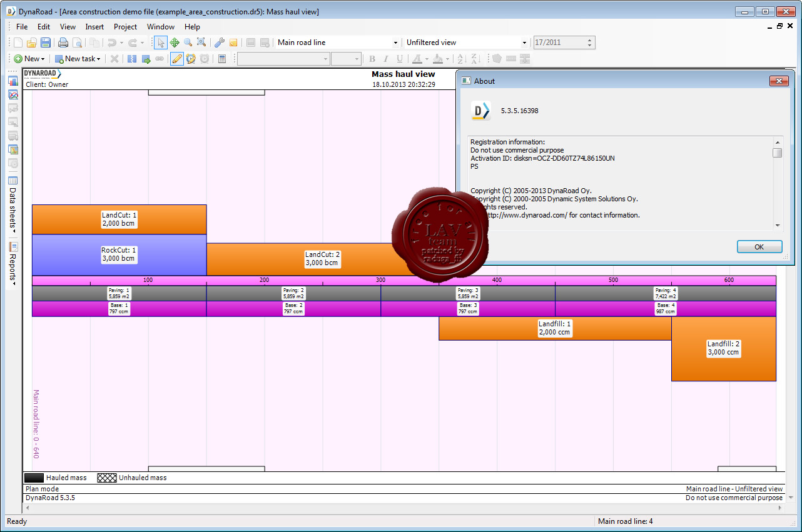The height and width of the screenshot is (532, 802).
Task: Open the Project menu
Action: point(125,27)
